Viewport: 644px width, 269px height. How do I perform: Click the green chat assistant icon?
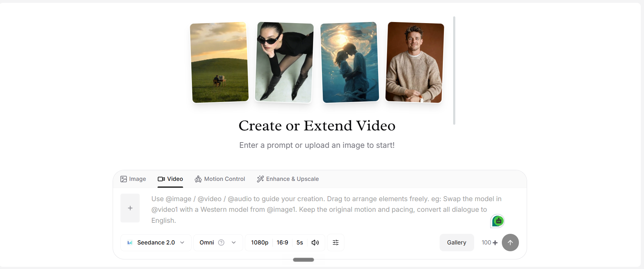498,221
